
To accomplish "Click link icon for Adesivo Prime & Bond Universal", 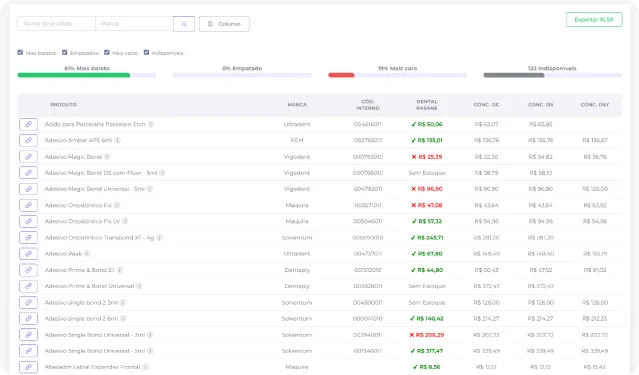I will pos(28,286).
